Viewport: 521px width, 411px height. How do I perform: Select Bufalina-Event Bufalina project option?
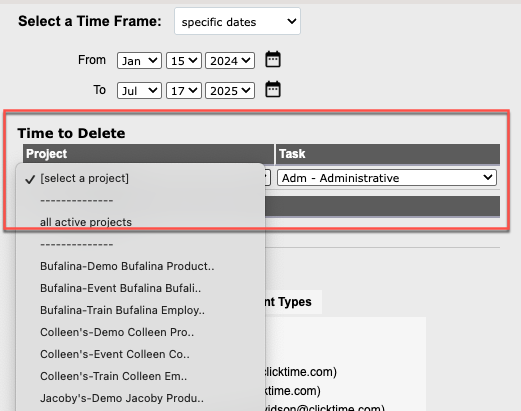click(140, 288)
